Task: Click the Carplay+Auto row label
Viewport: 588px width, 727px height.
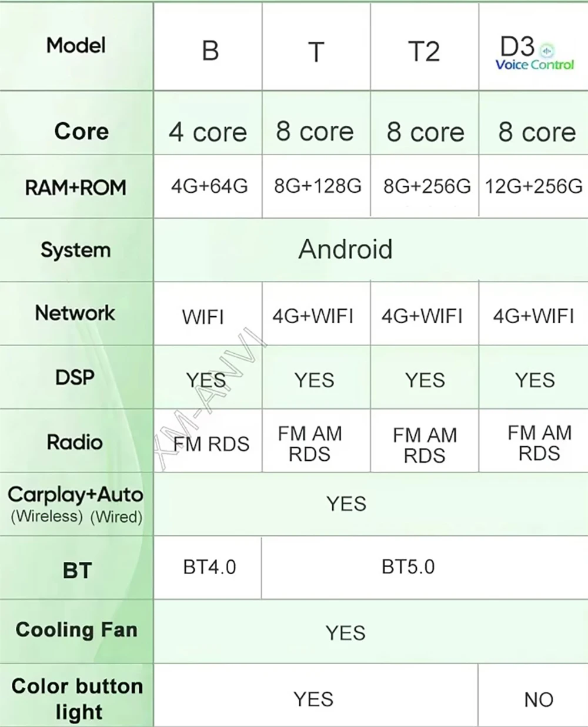Action: 76,495
